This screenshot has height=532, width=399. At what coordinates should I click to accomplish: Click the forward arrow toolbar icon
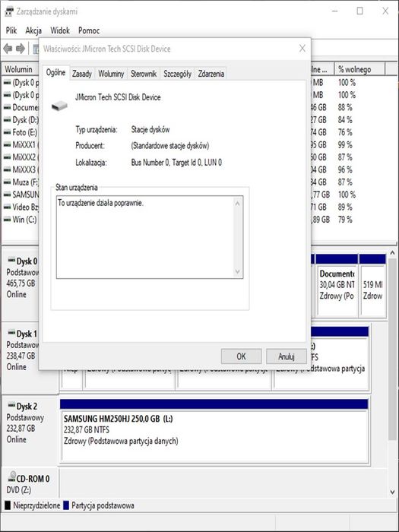click(21, 49)
